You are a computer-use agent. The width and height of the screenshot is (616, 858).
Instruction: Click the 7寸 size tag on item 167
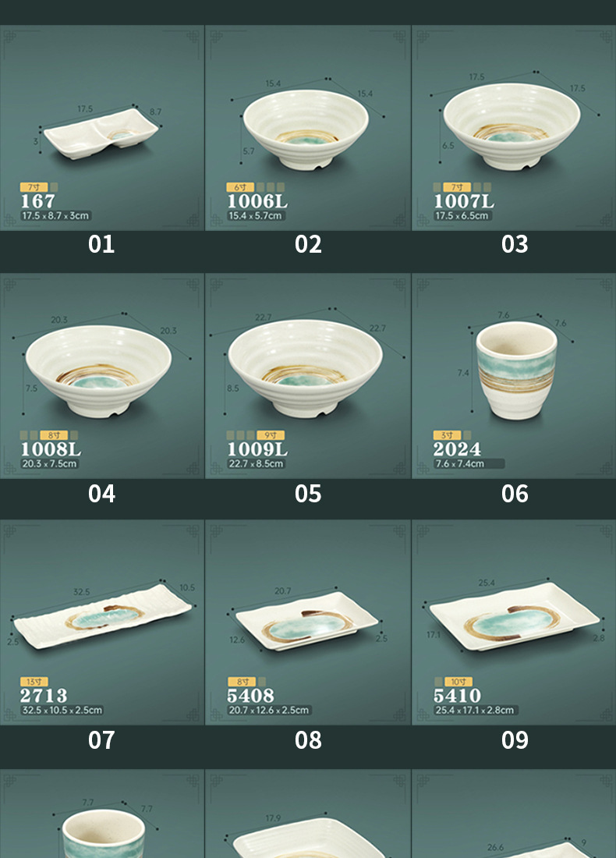(x=34, y=187)
